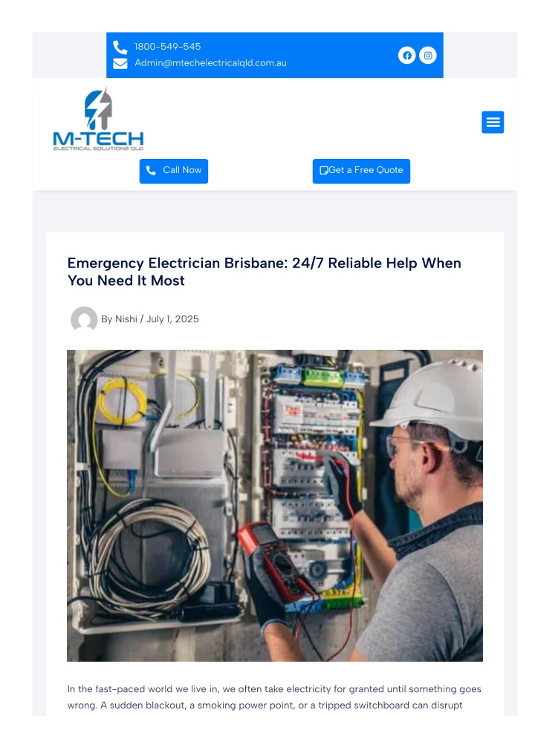Click the July 1, 2025 post date
Image resolution: width=535 pixels, height=756 pixels.
[x=172, y=319]
